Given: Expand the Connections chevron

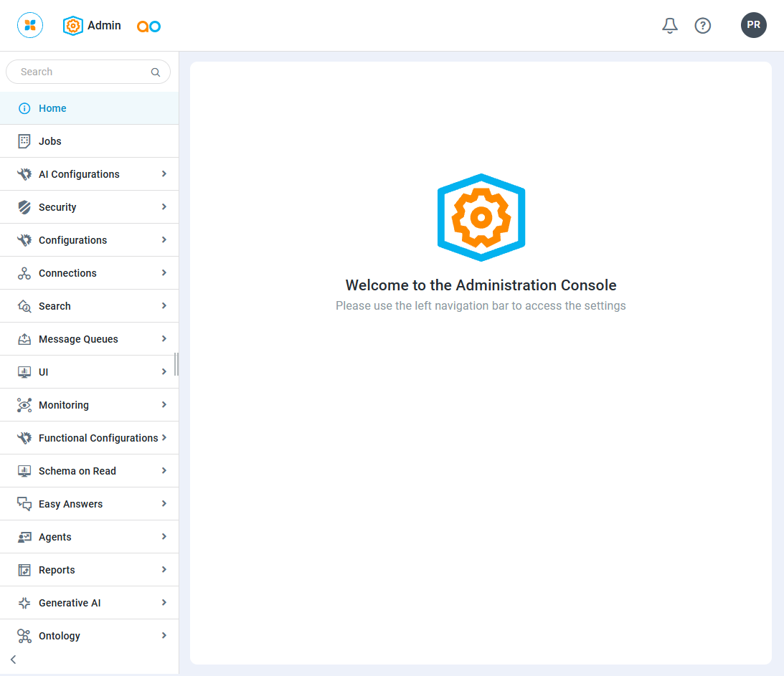Looking at the screenshot, I should pos(164,273).
